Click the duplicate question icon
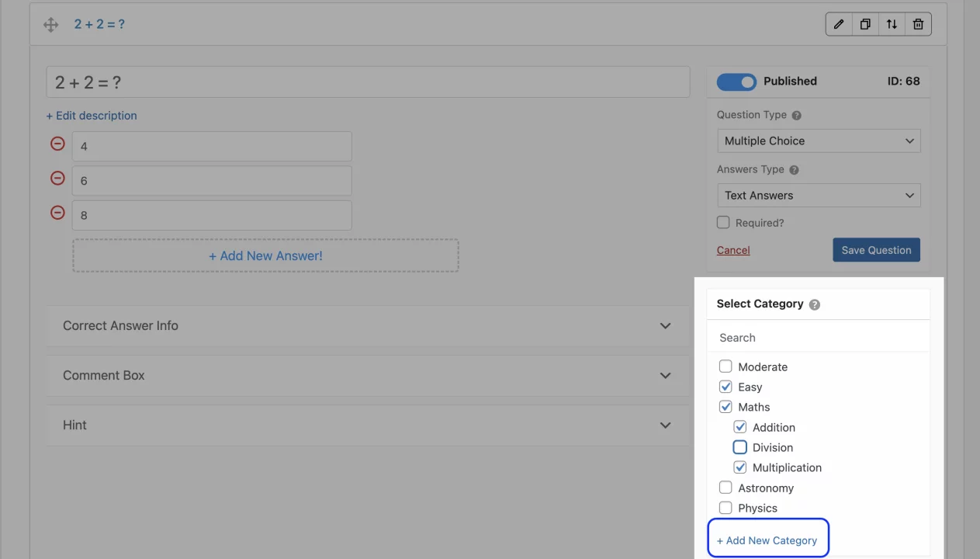 865,24
